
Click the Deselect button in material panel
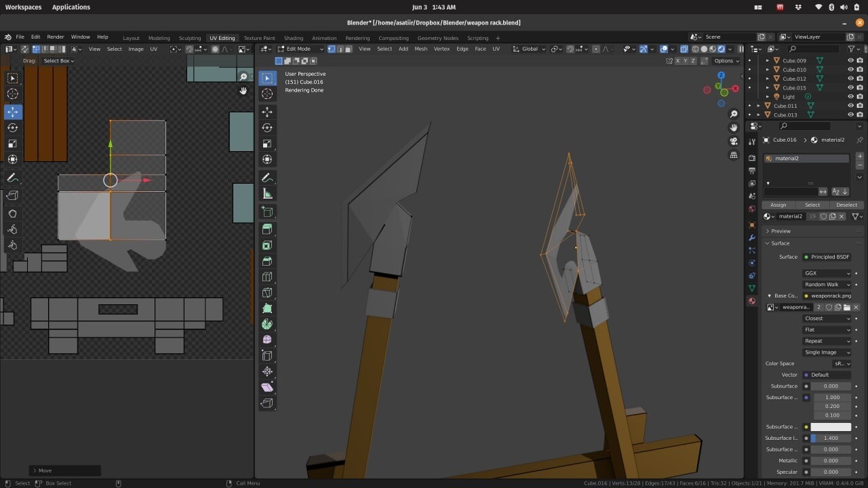click(846, 205)
